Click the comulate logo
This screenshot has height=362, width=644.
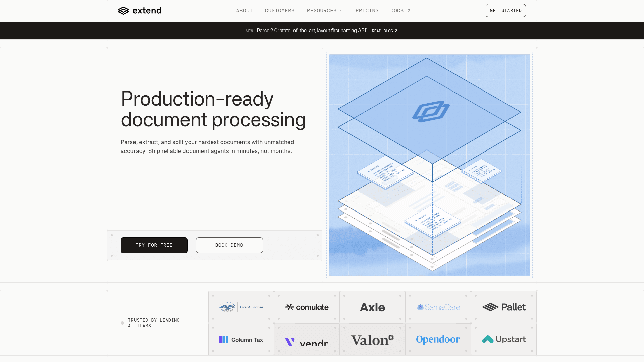click(307, 307)
